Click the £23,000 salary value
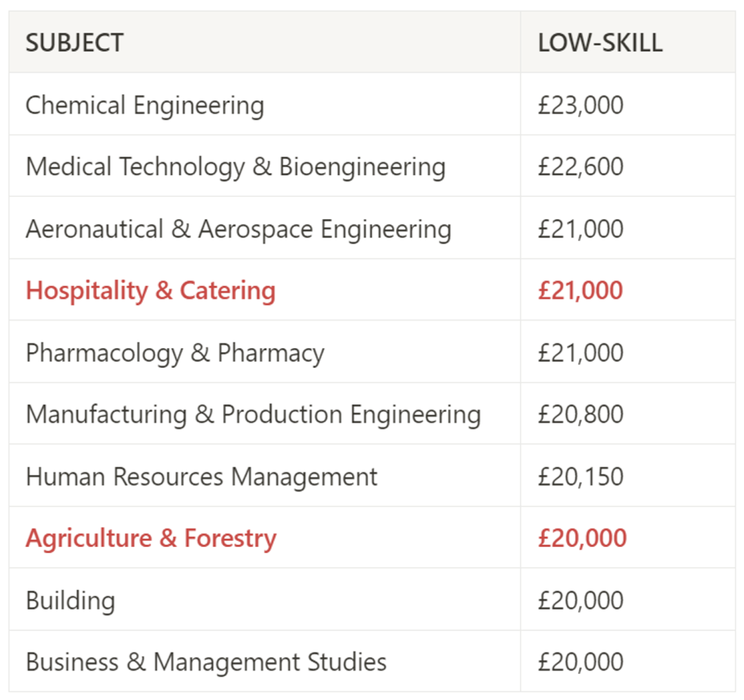Image resolution: width=744 pixels, height=700 pixels. (x=580, y=105)
